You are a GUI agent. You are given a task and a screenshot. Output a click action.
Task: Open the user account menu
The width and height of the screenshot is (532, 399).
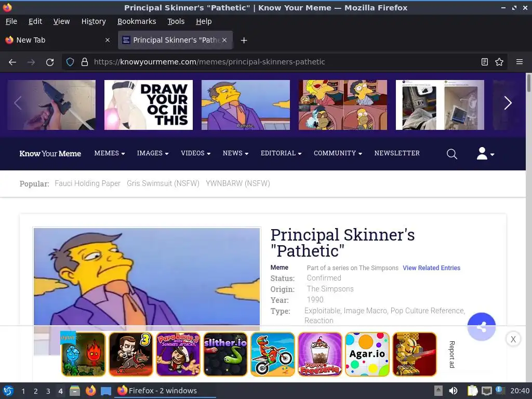485,154
